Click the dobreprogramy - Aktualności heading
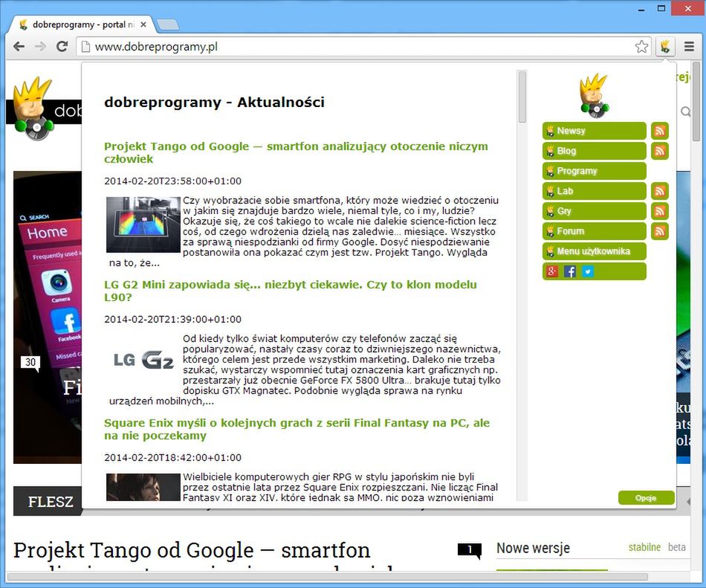The height and width of the screenshot is (588, 706). (x=214, y=102)
